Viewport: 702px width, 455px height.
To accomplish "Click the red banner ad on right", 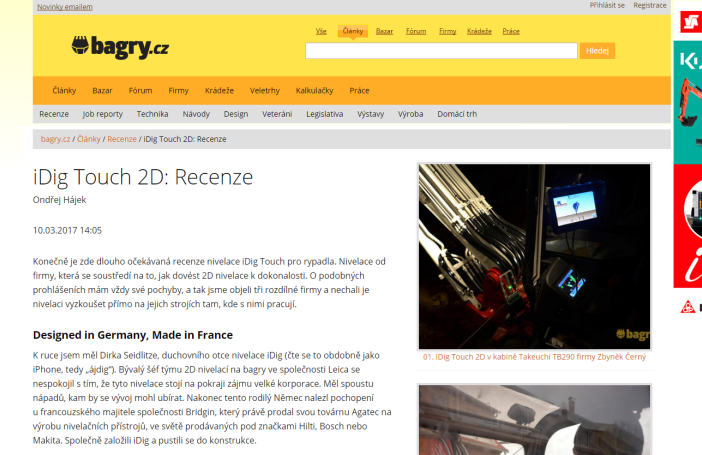I will click(x=688, y=226).
